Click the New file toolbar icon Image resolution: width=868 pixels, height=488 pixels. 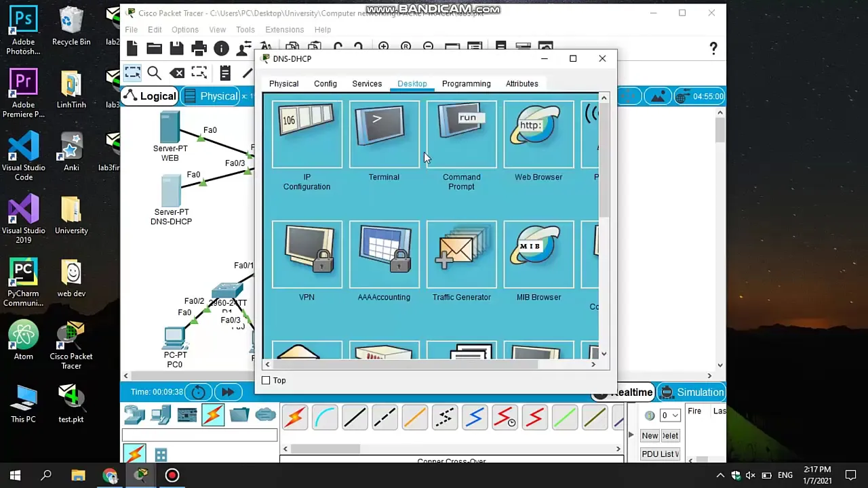click(132, 48)
